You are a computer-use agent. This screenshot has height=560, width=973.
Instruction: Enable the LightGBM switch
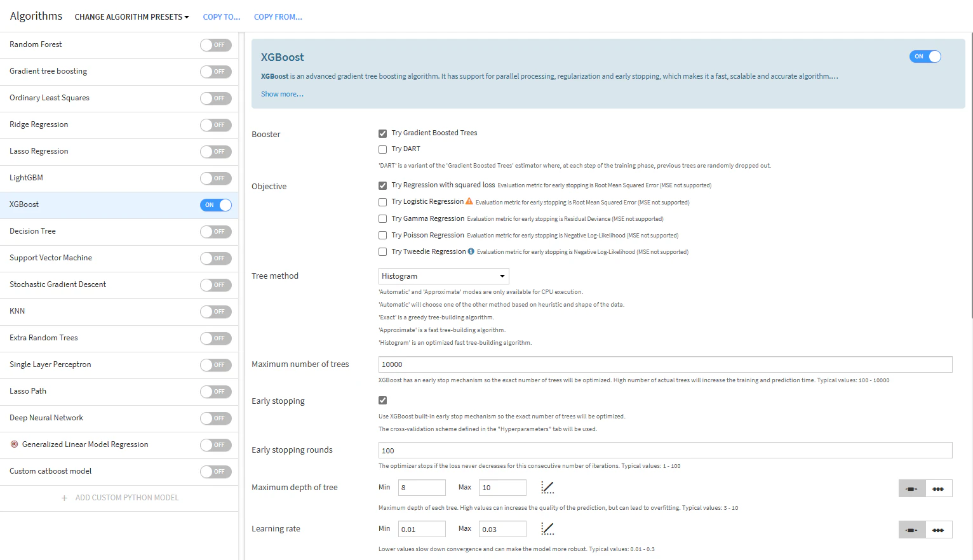[x=216, y=178]
